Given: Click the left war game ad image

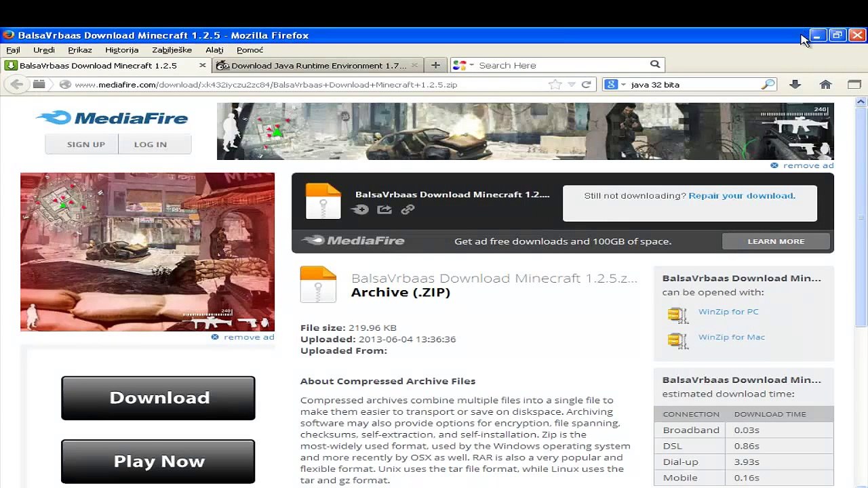Looking at the screenshot, I should (x=147, y=251).
